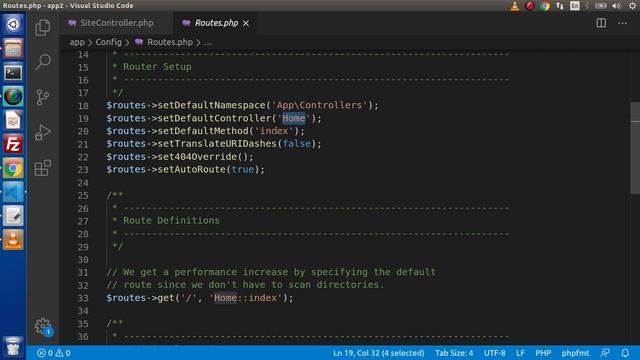Click the false value on line 21

[297, 144]
